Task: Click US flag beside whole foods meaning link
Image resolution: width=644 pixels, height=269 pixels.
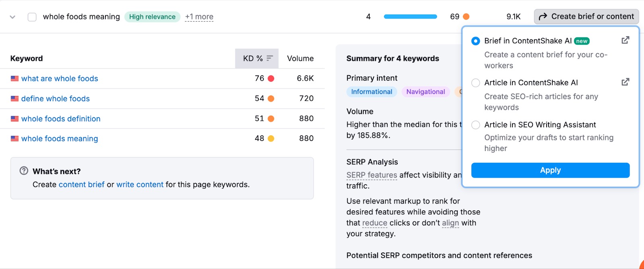Action: (14, 139)
